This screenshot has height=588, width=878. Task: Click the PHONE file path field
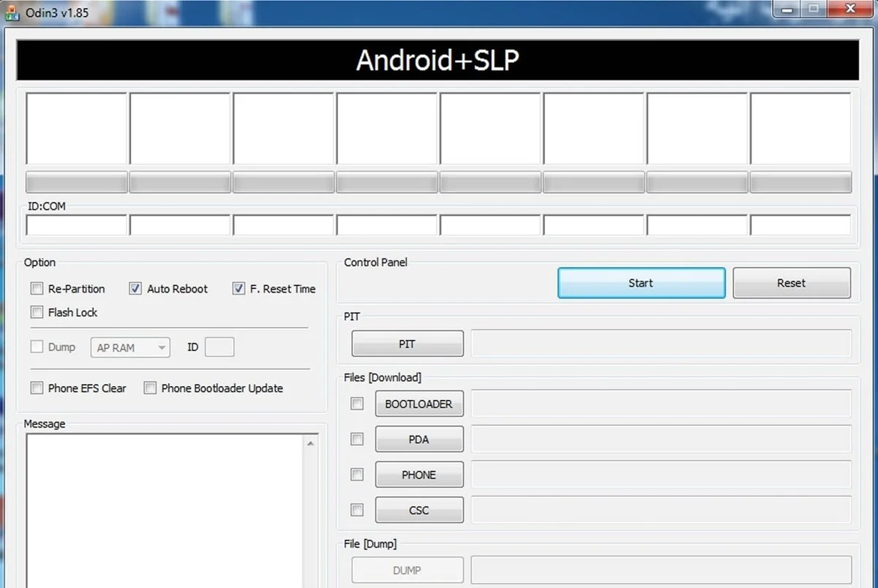661,475
